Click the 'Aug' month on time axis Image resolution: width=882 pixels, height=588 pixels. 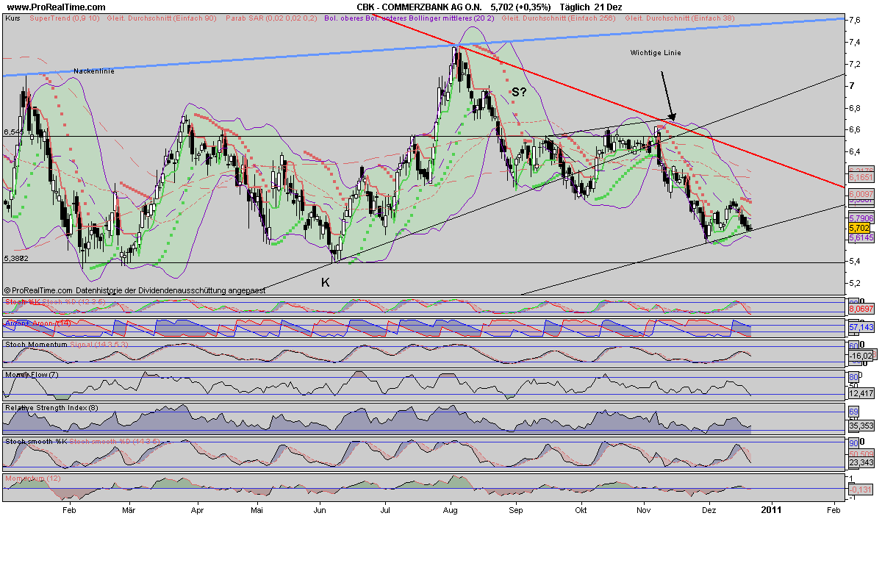pos(451,509)
